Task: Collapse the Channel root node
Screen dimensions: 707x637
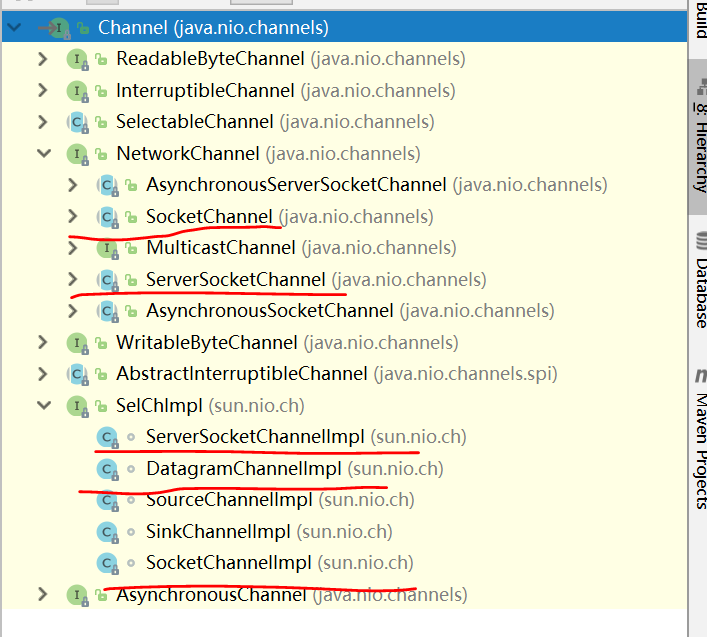Action: [x=14, y=27]
